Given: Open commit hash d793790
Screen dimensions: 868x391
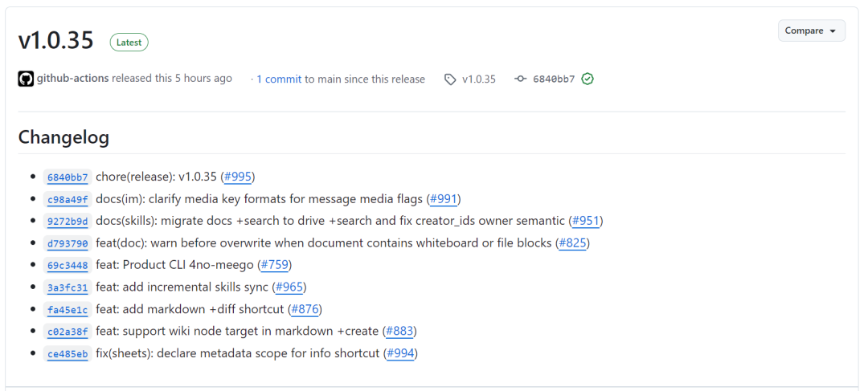Looking at the screenshot, I should [68, 243].
